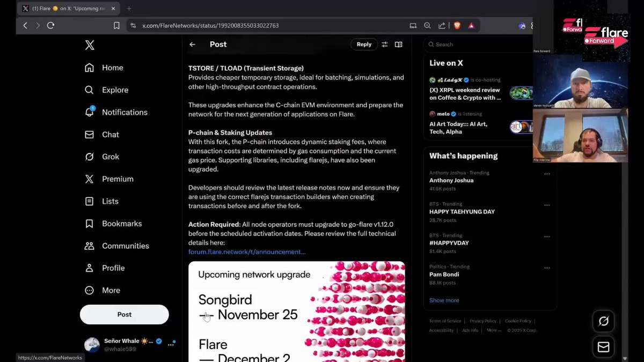The image size is (644, 362).
Task: Select the bottom webcam video with headphones
Action: pos(580,136)
